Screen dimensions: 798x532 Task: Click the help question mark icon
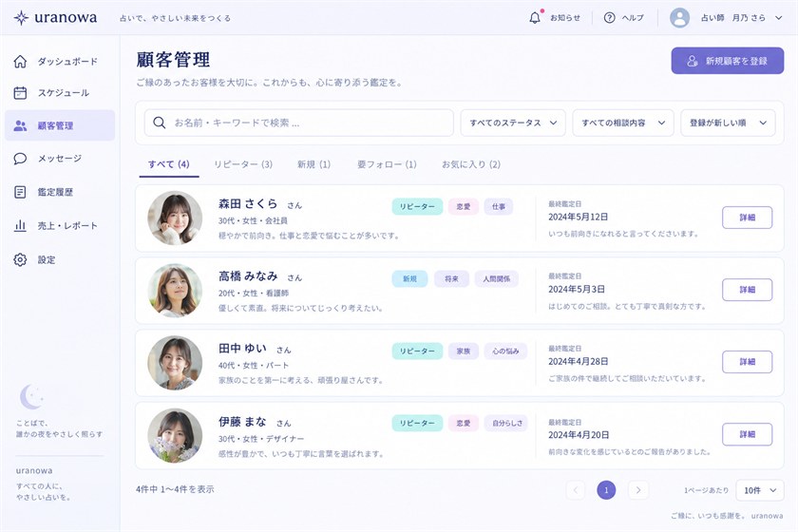click(609, 18)
